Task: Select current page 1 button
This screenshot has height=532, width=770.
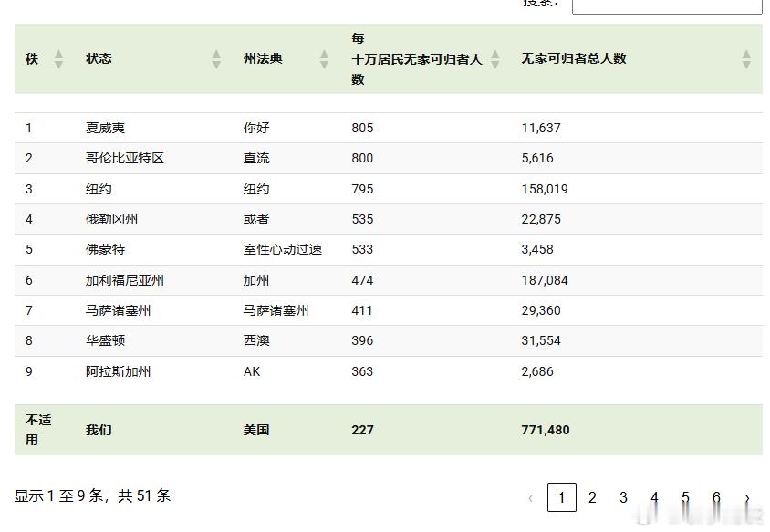Action: [x=561, y=497]
